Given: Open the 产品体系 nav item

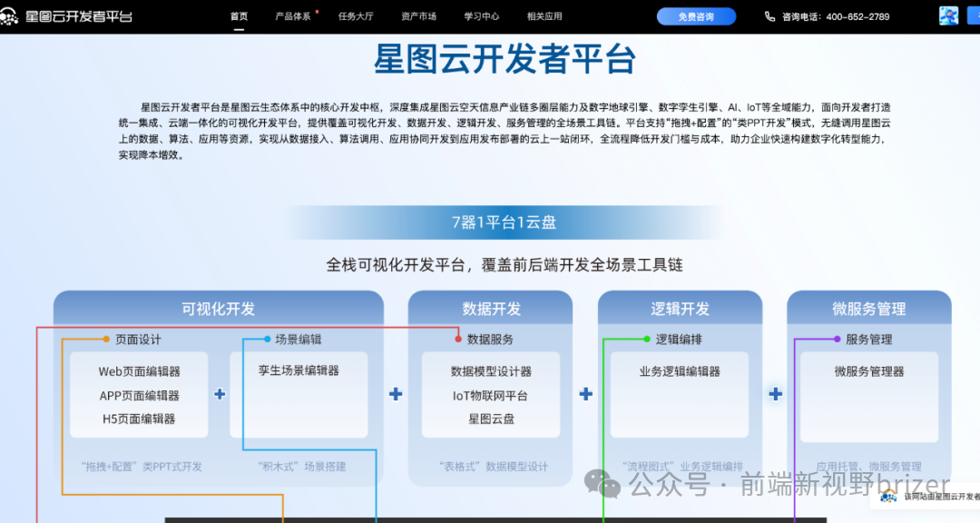Looking at the screenshot, I should 292,16.
